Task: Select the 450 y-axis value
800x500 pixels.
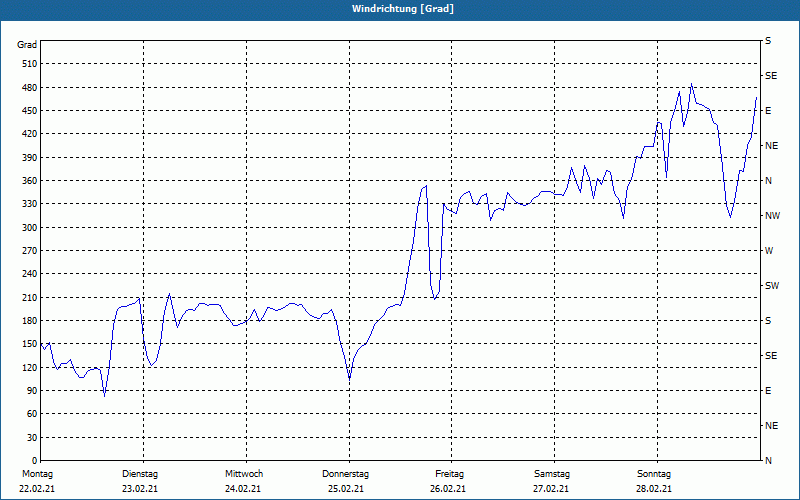Action: [30, 111]
